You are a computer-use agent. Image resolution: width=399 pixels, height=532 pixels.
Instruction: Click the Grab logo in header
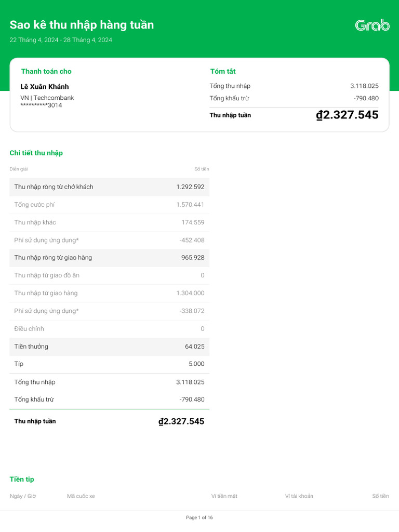tap(372, 25)
